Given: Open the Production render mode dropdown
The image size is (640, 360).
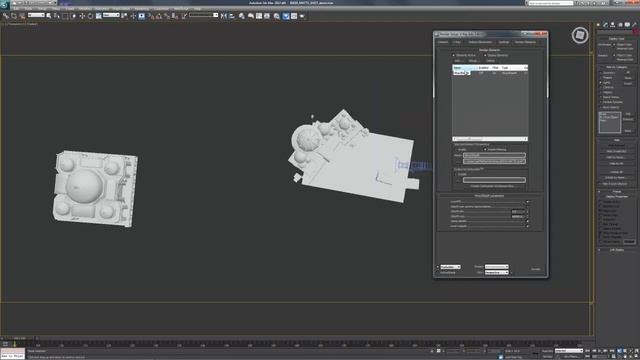Looking at the screenshot, I should tap(450, 267).
